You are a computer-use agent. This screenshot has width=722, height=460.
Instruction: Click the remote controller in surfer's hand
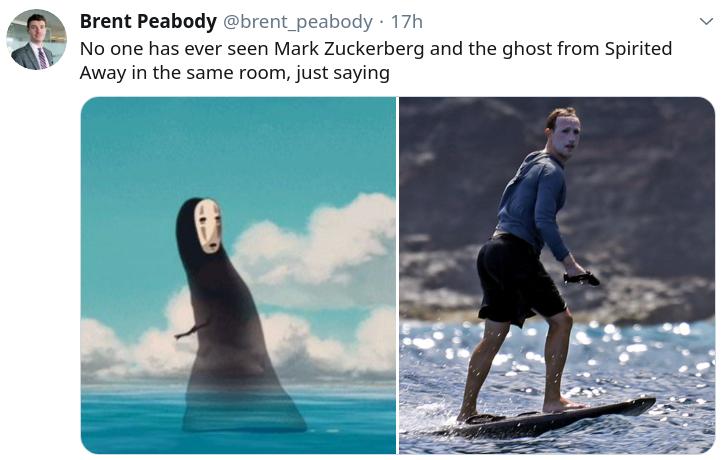click(x=581, y=279)
